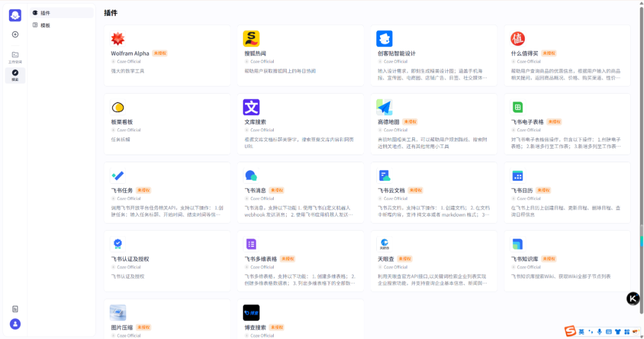644x339 pixels.
Task: Click the 飞书云文档 plugin title
Action: tap(391, 190)
